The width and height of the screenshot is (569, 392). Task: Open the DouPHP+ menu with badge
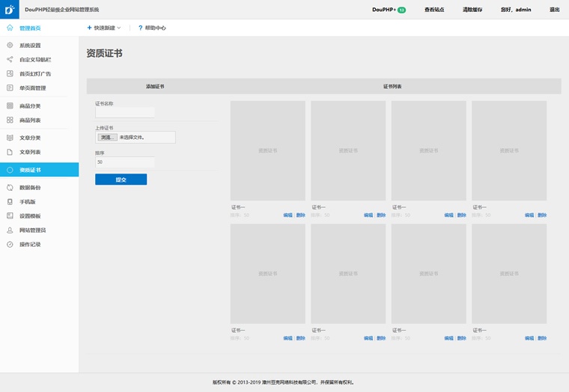coord(389,10)
